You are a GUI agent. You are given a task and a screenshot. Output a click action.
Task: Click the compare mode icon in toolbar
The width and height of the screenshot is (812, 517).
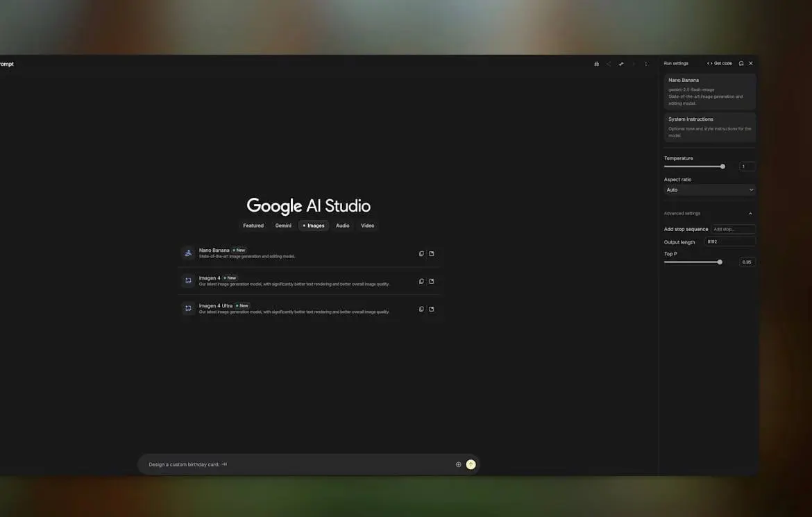621,64
